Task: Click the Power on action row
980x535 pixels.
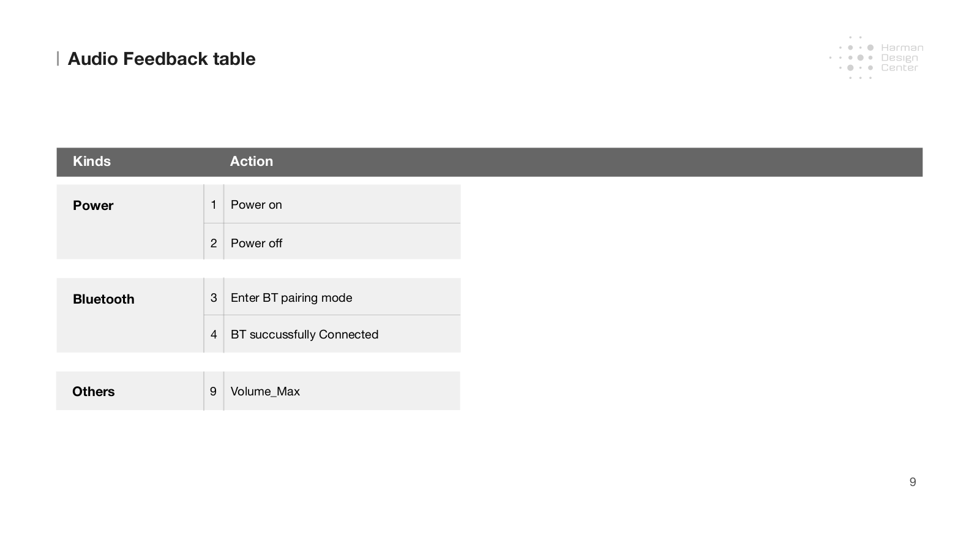Action: pos(342,204)
